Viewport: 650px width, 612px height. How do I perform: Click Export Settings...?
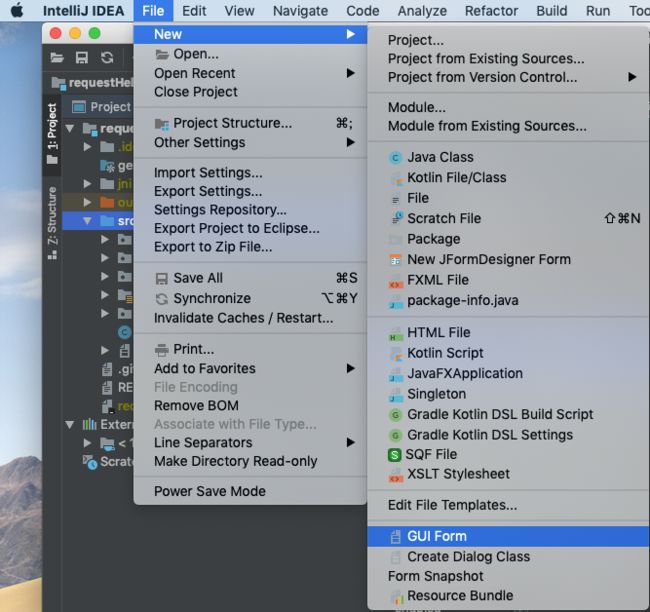point(250,191)
